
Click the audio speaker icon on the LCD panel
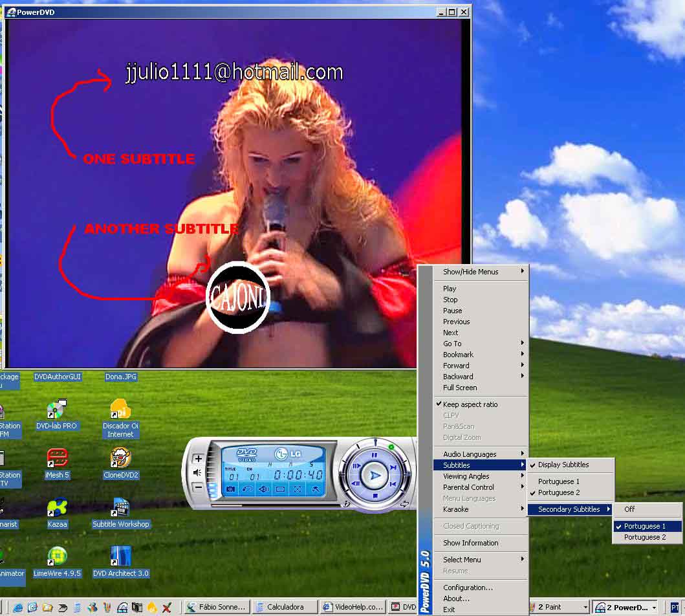point(264,489)
